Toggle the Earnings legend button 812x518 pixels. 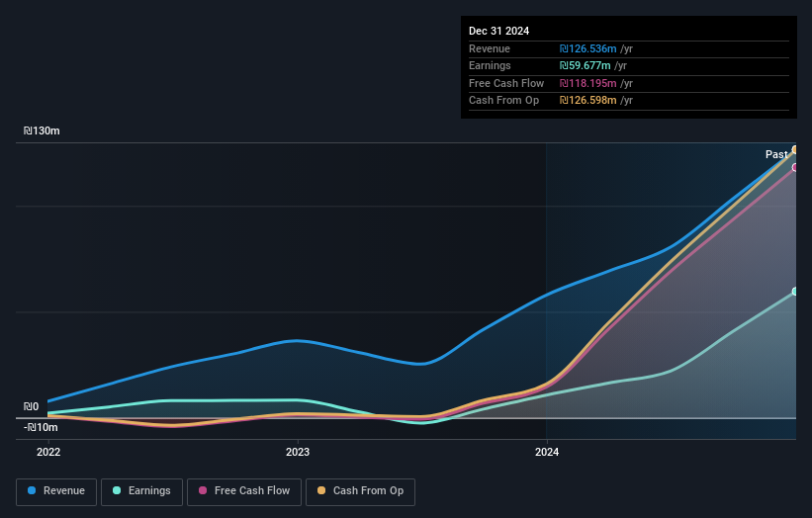click(x=141, y=491)
